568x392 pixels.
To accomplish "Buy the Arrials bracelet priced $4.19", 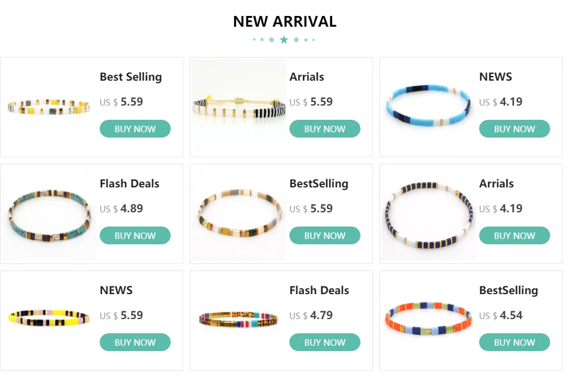I will click(515, 235).
